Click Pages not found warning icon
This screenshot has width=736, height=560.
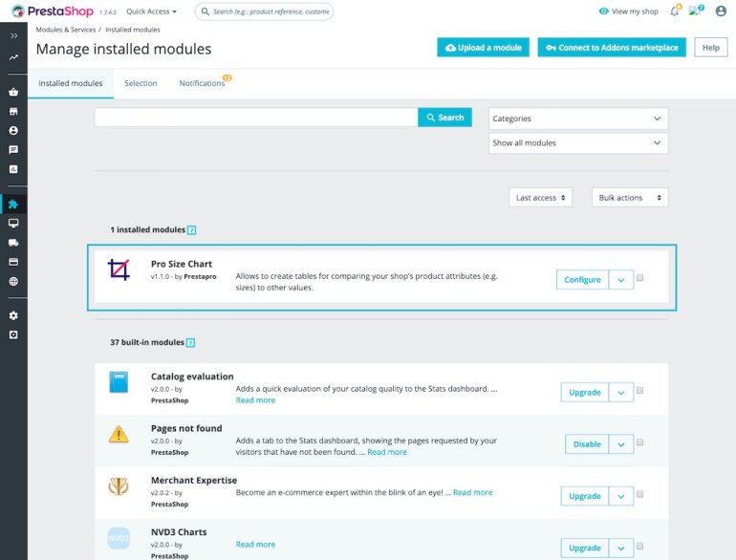119,434
